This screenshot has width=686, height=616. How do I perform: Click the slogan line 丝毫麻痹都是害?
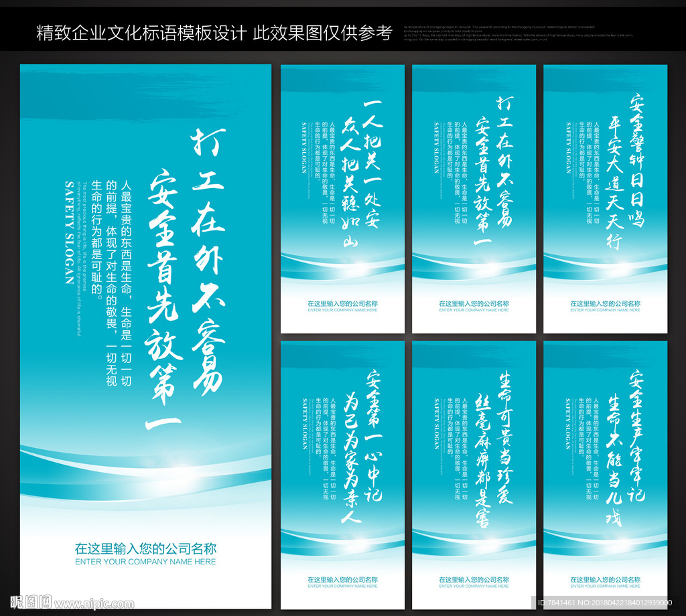click(x=483, y=461)
